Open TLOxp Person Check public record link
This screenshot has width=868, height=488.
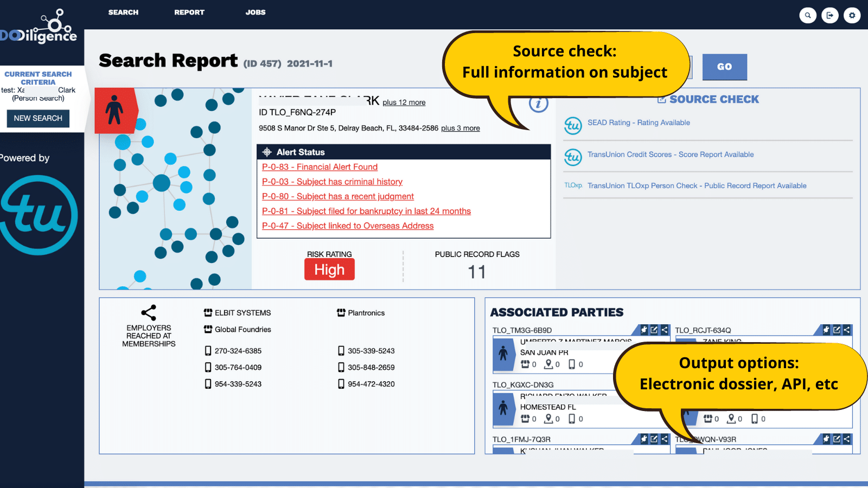tap(697, 185)
